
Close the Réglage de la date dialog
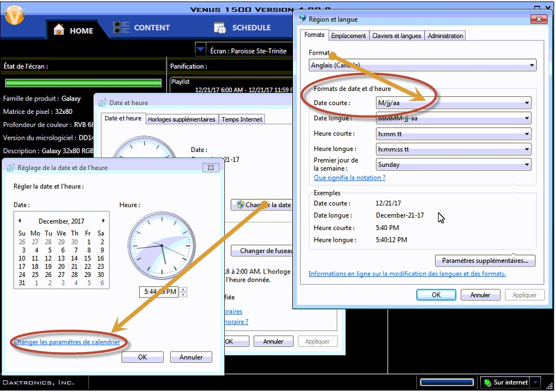point(211,168)
